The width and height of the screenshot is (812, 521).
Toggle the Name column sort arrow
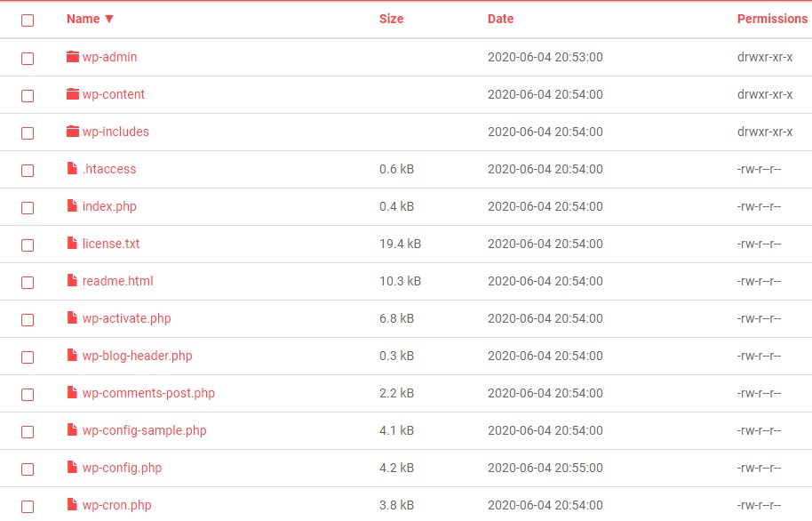(108, 20)
